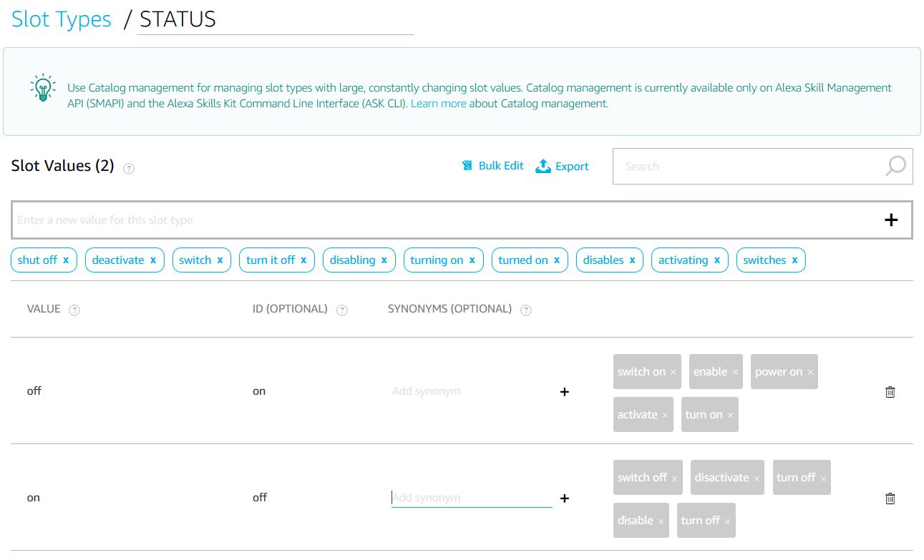The width and height of the screenshot is (924, 560).
Task: Remove the "disactivate" synonym tag
Action: 757,477
